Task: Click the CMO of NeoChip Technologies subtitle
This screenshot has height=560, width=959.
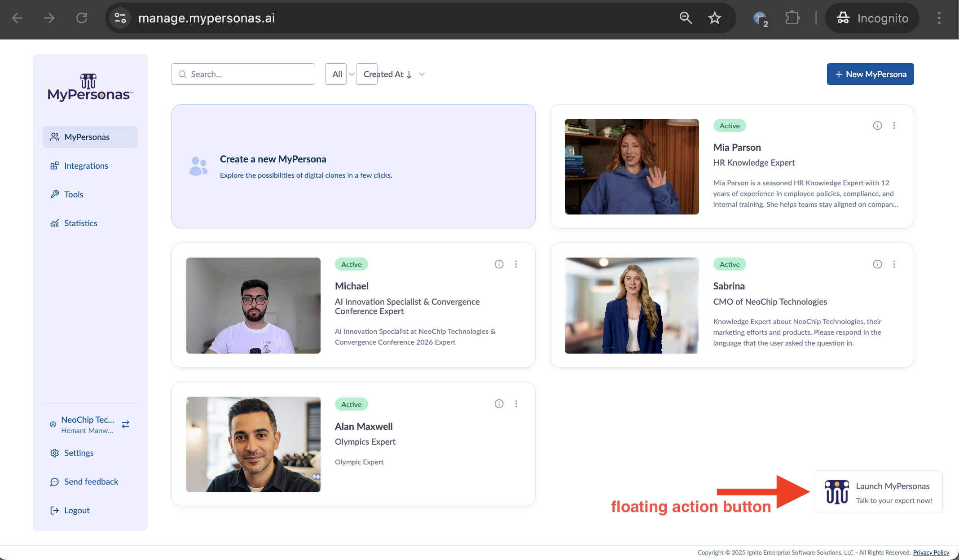Action: (770, 302)
